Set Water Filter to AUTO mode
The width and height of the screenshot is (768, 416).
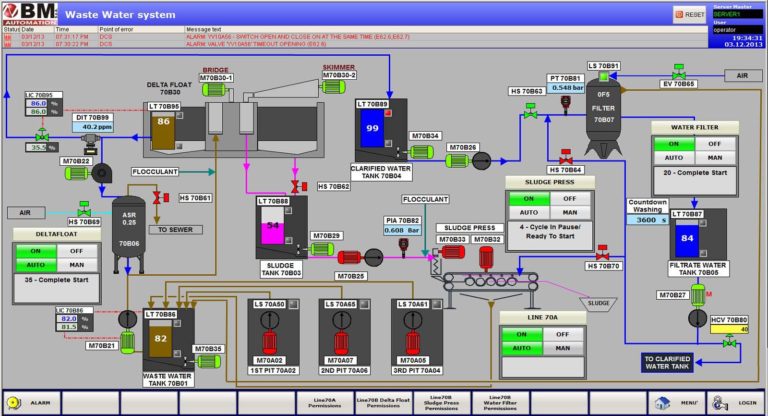click(x=674, y=157)
